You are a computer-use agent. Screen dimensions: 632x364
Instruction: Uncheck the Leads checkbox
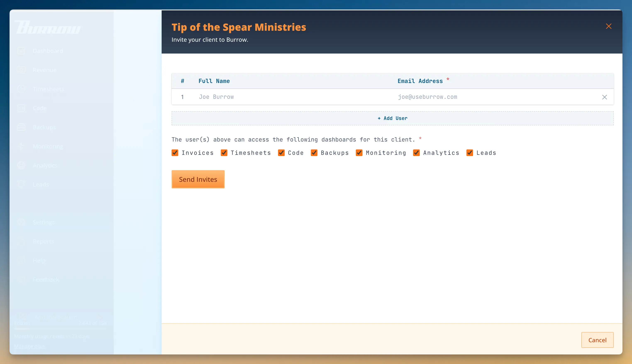tap(470, 153)
